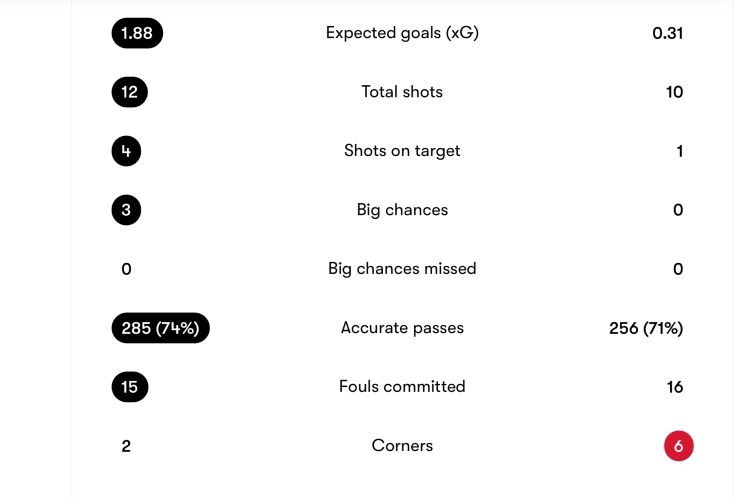734x500 pixels.
Task: Click the red 6 corners badge
Action: (678, 446)
